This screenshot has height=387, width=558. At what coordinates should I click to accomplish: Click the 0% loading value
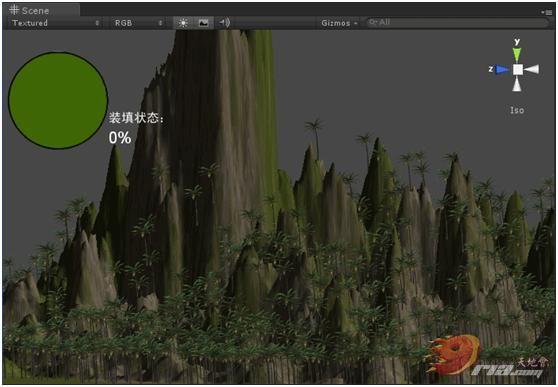coord(120,137)
